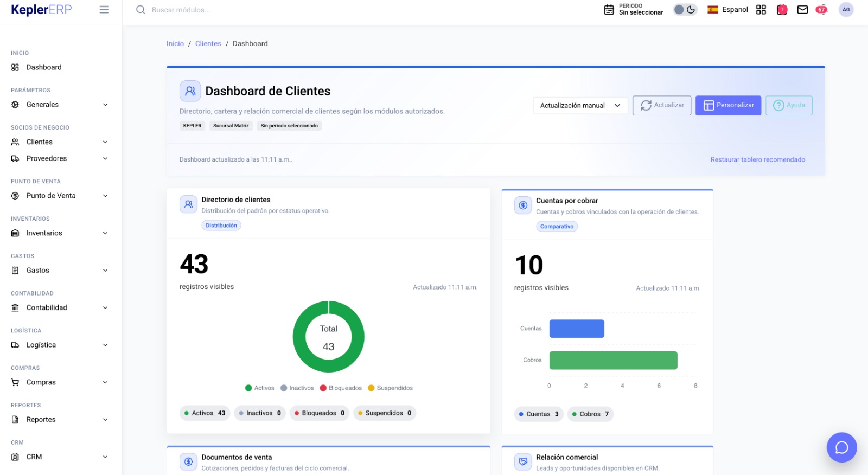868x475 pixels.
Task: Expand the Compras menu chevron
Action: [105, 382]
